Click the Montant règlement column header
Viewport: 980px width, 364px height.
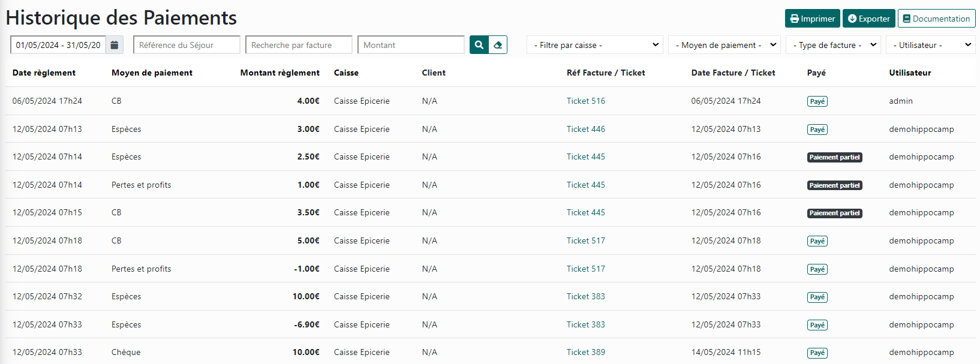click(279, 73)
